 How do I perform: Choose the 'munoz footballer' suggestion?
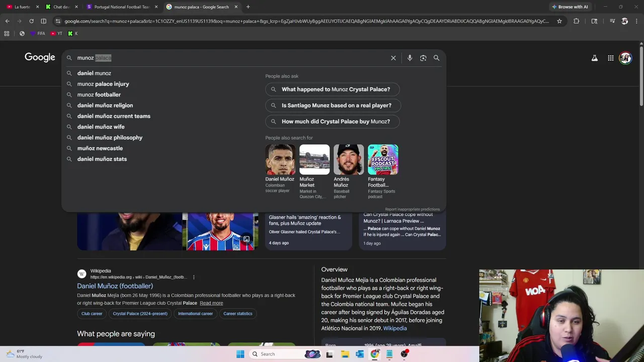(x=99, y=95)
